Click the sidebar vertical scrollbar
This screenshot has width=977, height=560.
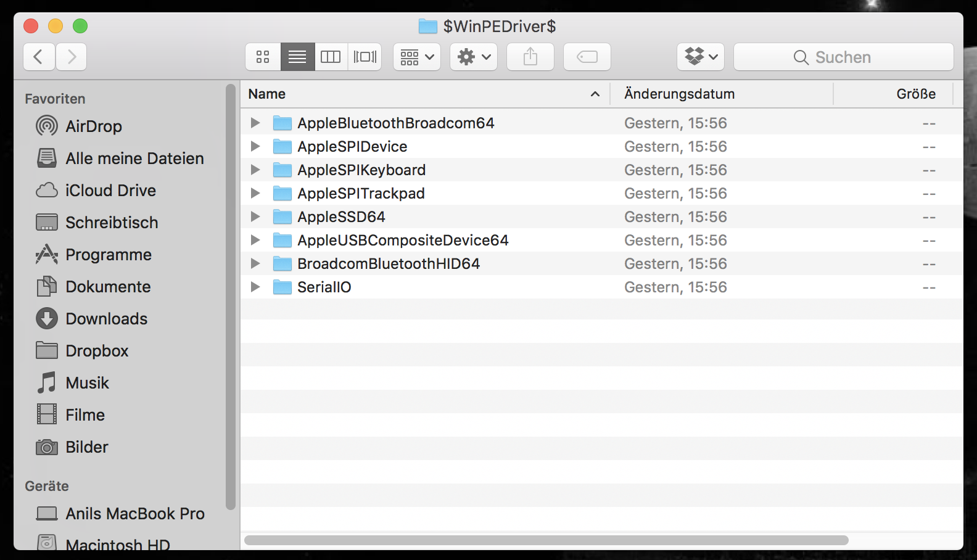click(x=231, y=297)
